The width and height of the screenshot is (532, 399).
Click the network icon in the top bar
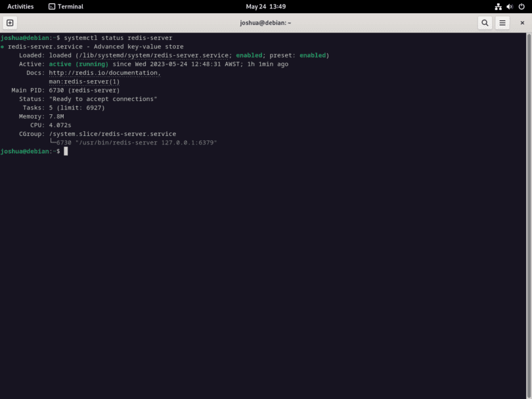[x=498, y=7]
